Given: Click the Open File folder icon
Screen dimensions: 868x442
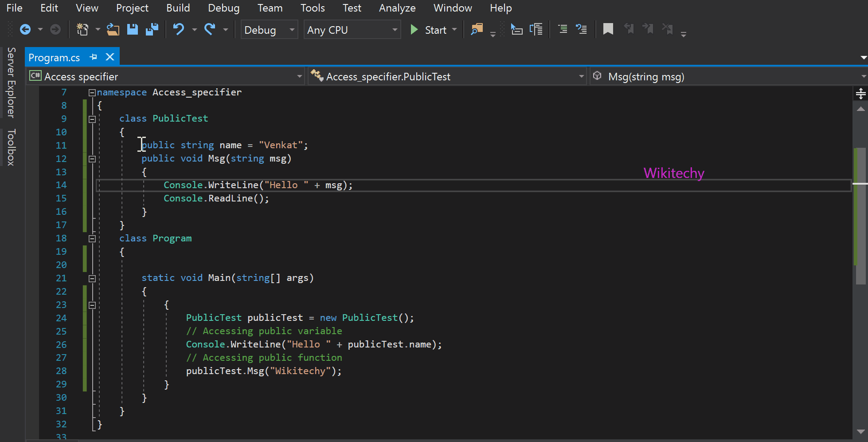Looking at the screenshot, I should coord(113,30).
